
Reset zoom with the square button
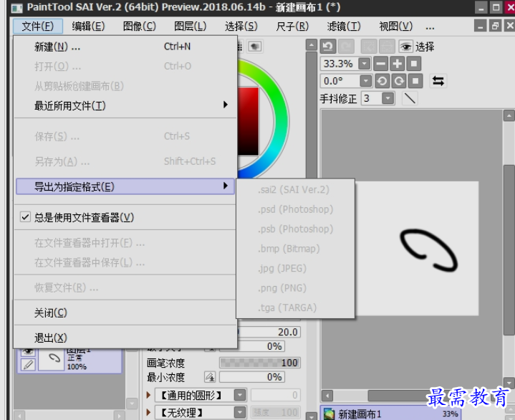tap(414, 63)
